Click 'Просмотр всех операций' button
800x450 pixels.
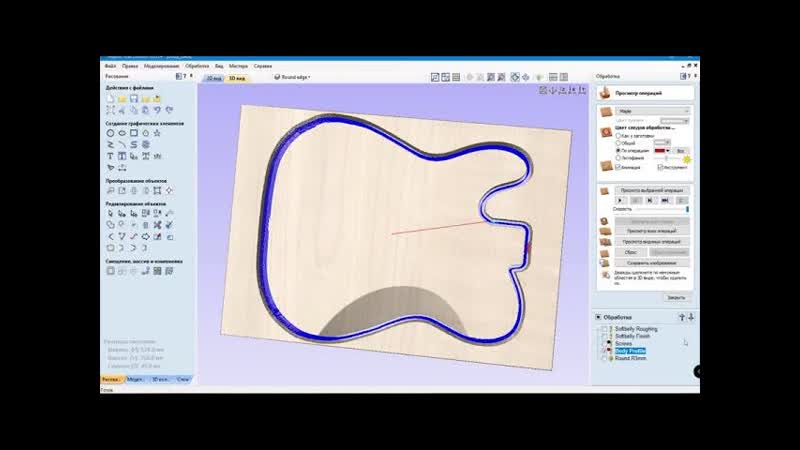(x=652, y=231)
